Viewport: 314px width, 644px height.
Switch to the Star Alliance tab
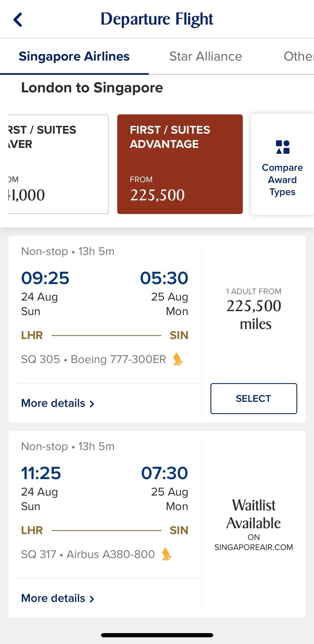pos(205,56)
